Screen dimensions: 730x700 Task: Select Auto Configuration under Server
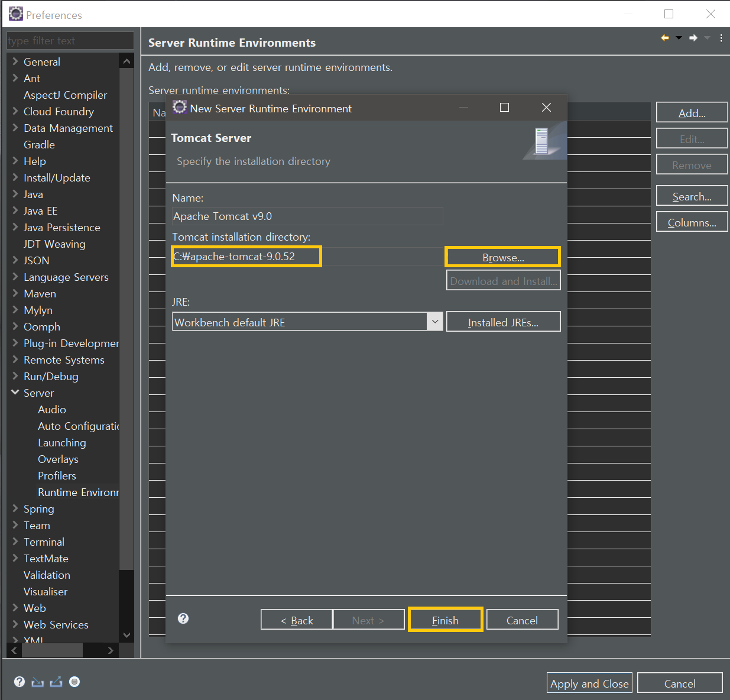pyautogui.click(x=78, y=426)
